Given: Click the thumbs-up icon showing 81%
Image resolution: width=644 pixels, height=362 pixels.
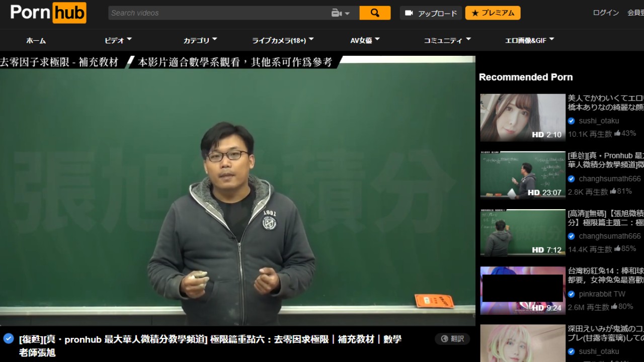Looking at the screenshot, I should [613, 191].
